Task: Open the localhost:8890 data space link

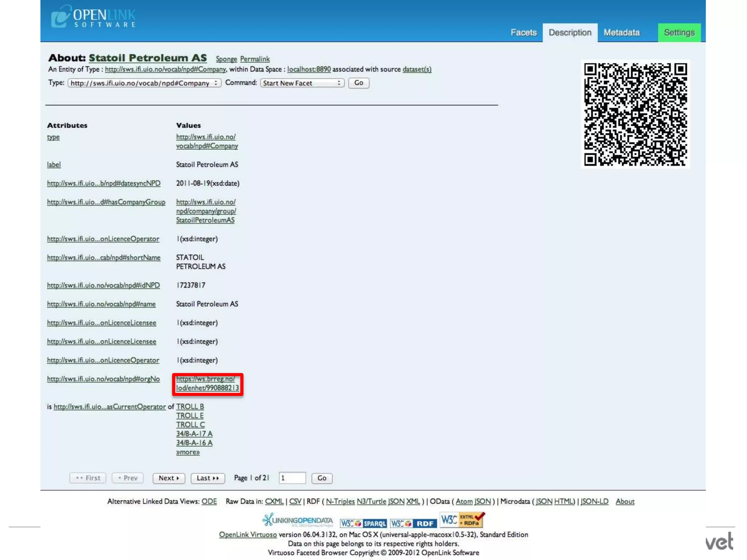Action: (x=309, y=69)
